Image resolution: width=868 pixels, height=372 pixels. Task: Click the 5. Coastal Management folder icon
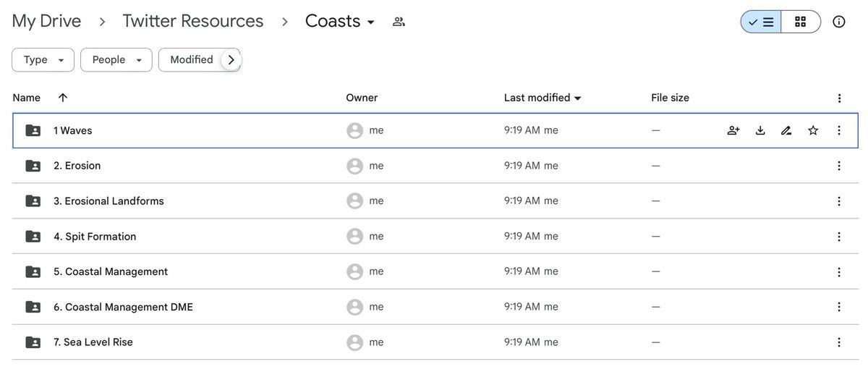pos(33,271)
